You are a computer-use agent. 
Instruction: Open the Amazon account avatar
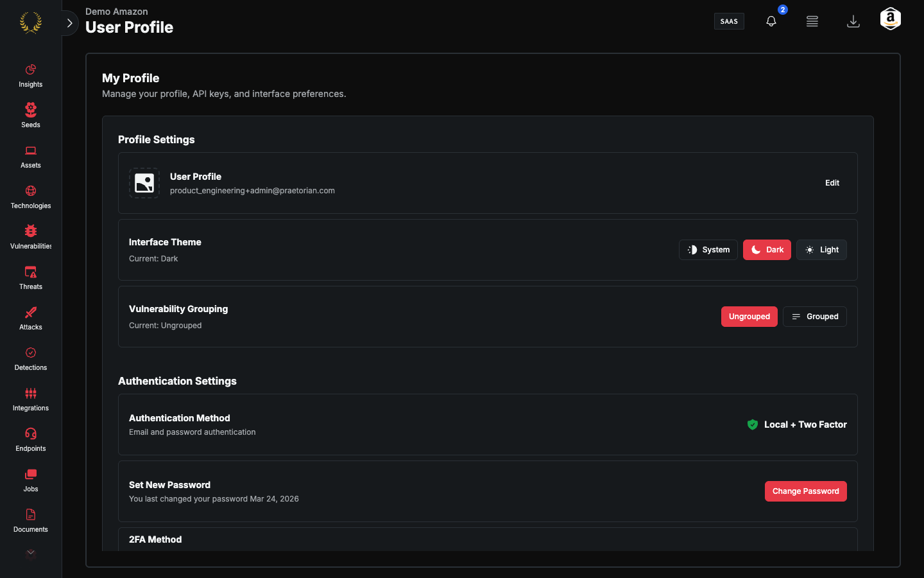click(x=891, y=19)
